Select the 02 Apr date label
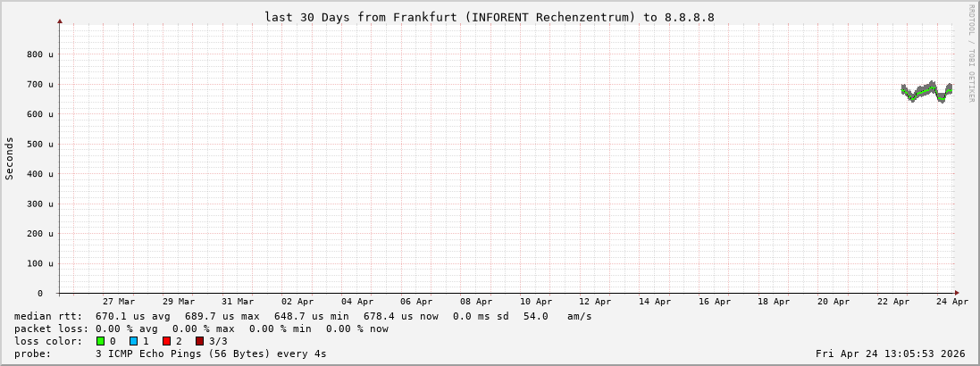 (x=297, y=302)
